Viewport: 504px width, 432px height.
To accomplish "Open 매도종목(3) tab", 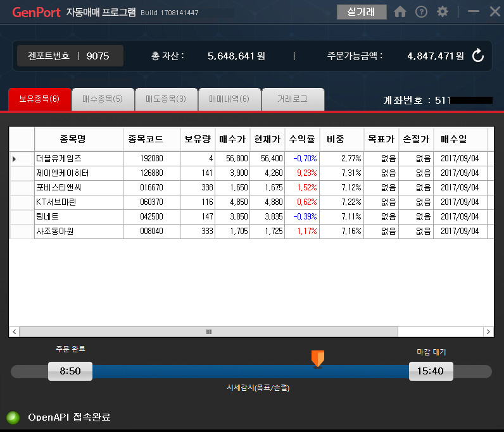I will click(166, 99).
